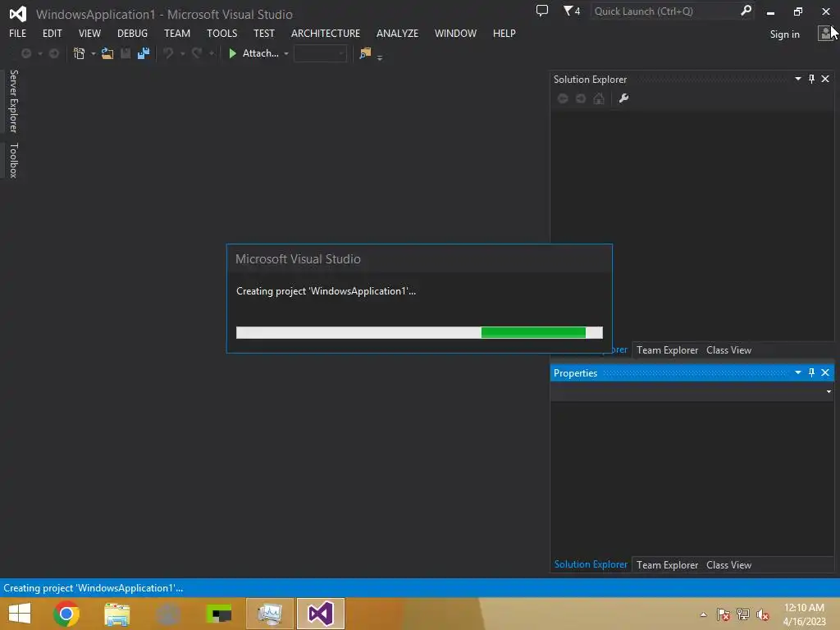Open the Properties object selector dropdown
This screenshot has height=630, width=840.
(829, 391)
